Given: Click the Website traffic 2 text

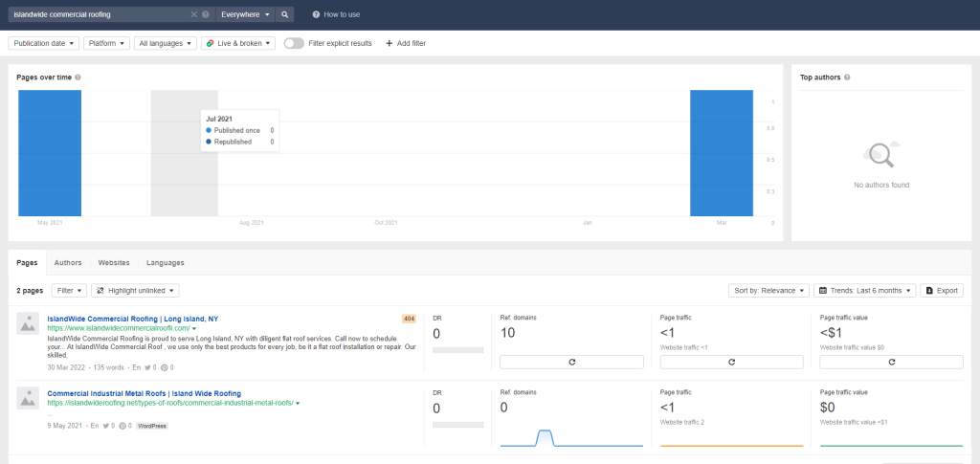Looking at the screenshot, I should [x=681, y=422].
